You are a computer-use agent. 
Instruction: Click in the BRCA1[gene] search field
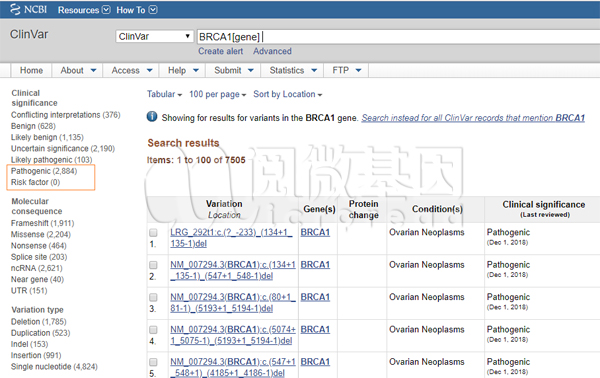398,37
